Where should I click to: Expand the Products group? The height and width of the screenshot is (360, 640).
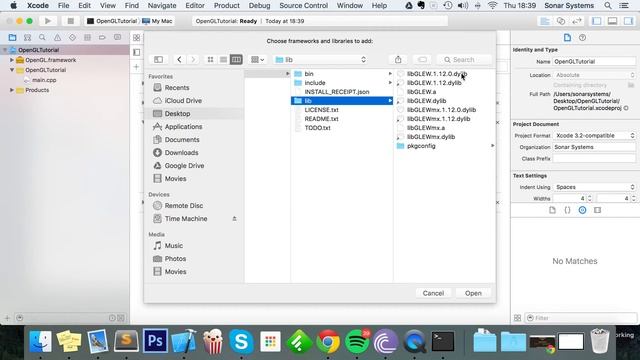(12, 90)
